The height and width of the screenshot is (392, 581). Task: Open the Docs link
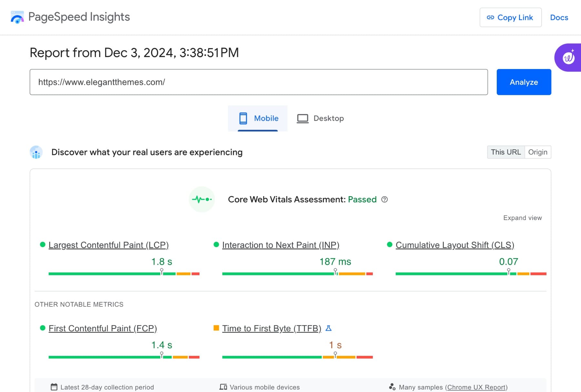pos(559,17)
